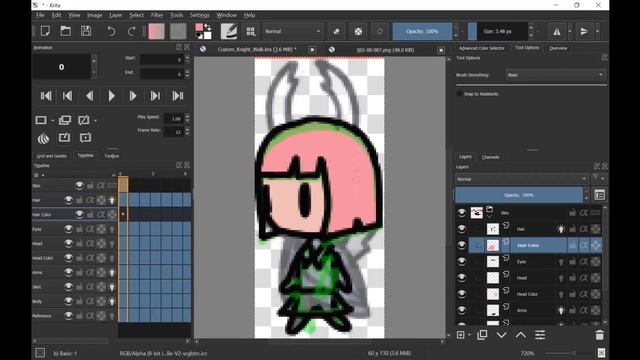Move layer up with up arrow

[x=520, y=335]
